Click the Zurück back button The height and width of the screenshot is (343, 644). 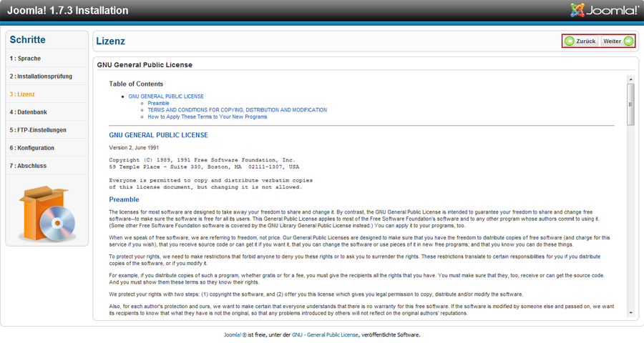pos(580,41)
